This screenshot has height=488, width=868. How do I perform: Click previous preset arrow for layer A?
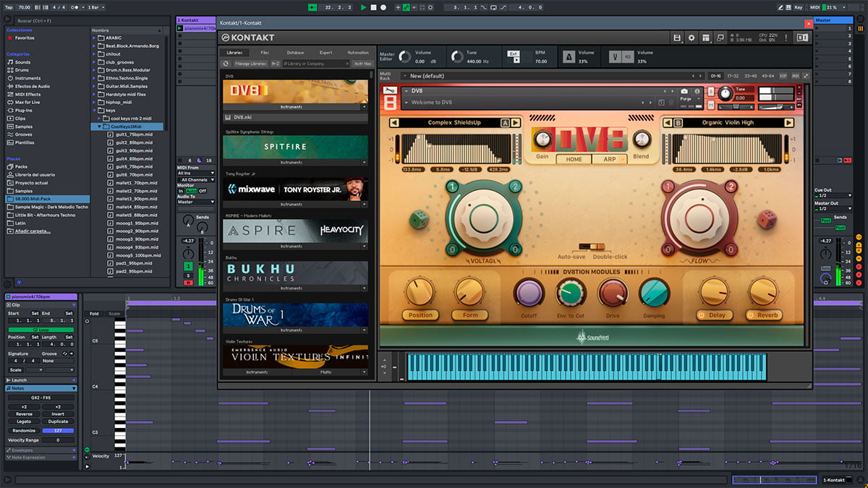click(x=395, y=123)
